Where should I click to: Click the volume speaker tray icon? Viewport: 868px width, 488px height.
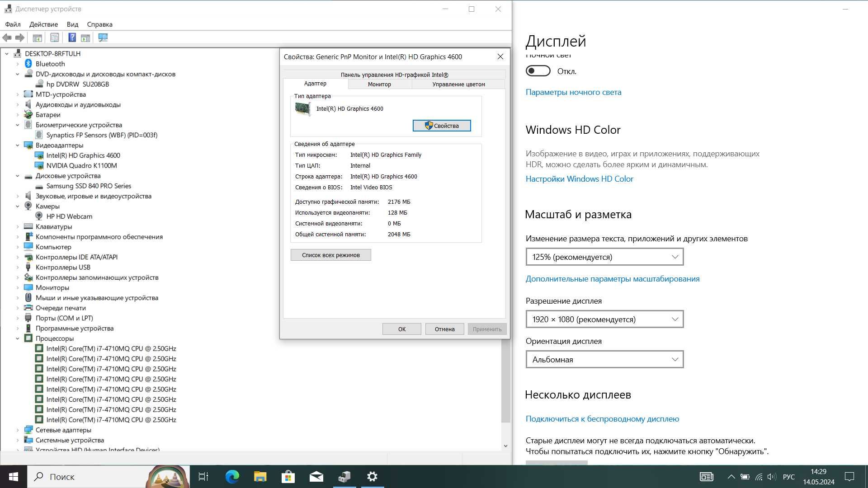[772, 476]
